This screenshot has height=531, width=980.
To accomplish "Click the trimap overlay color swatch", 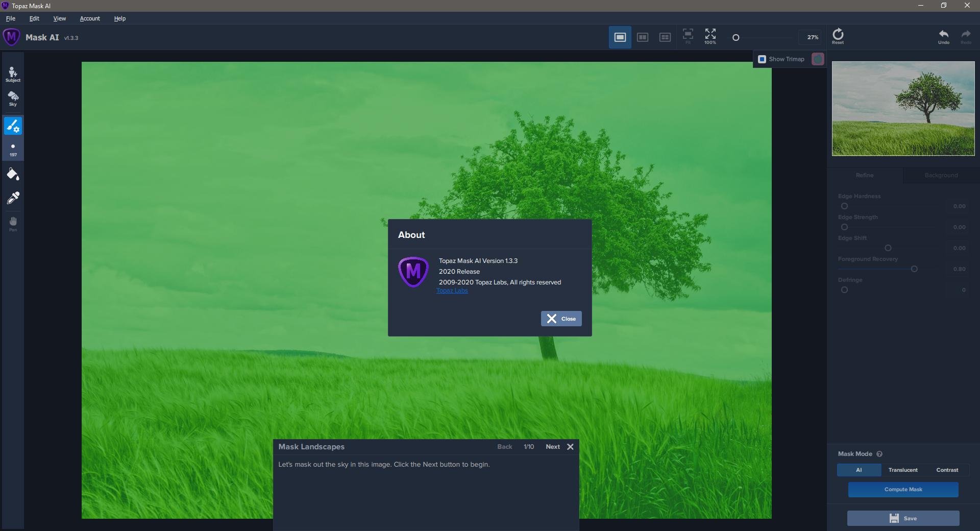I will (x=818, y=59).
